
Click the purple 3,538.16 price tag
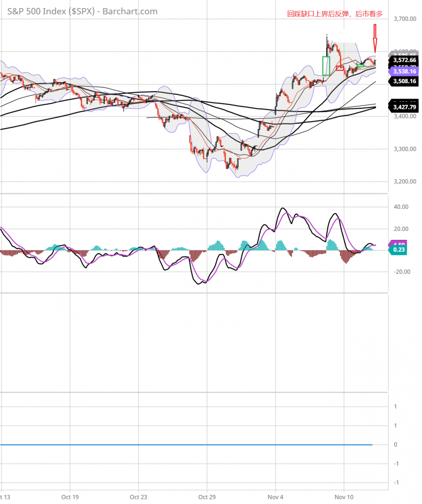click(x=404, y=72)
